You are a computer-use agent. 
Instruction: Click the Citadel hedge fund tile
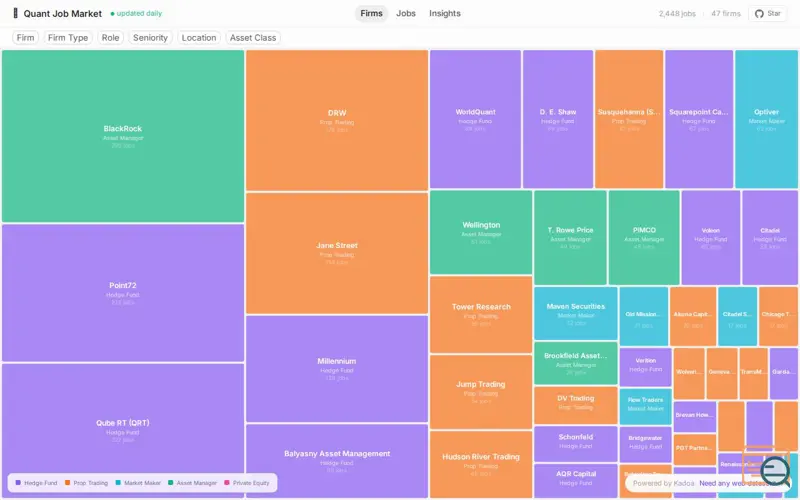[x=770, y=237]
